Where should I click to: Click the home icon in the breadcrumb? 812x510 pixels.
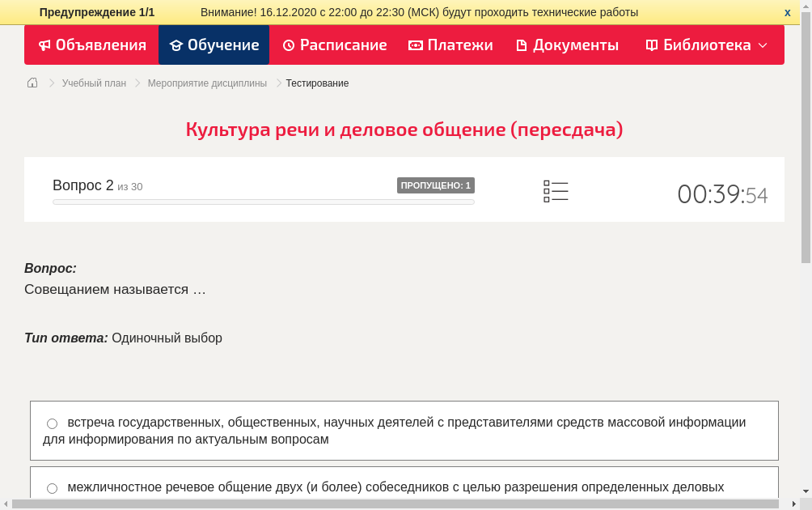click(x=32, y=83)
